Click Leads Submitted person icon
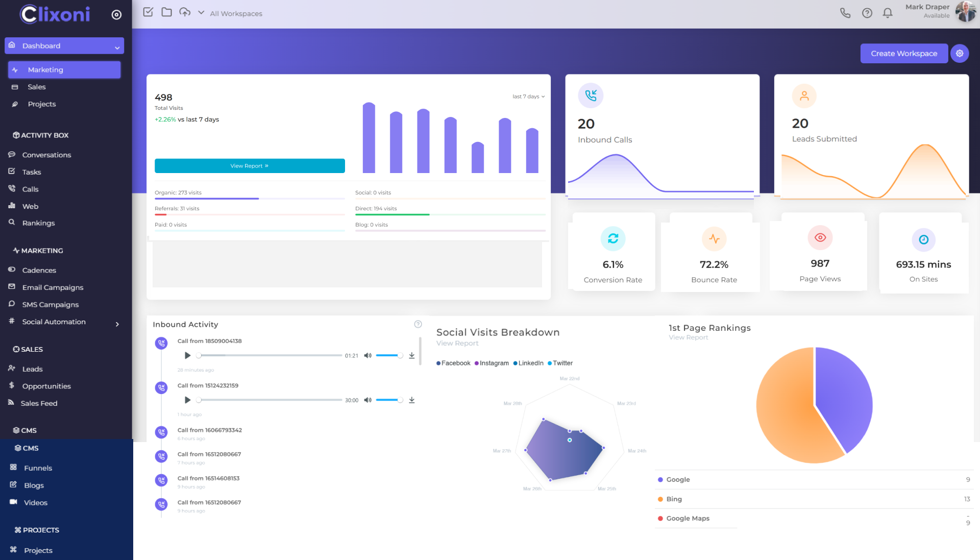Viewport: 980px width, 560px height. [804, 96]
